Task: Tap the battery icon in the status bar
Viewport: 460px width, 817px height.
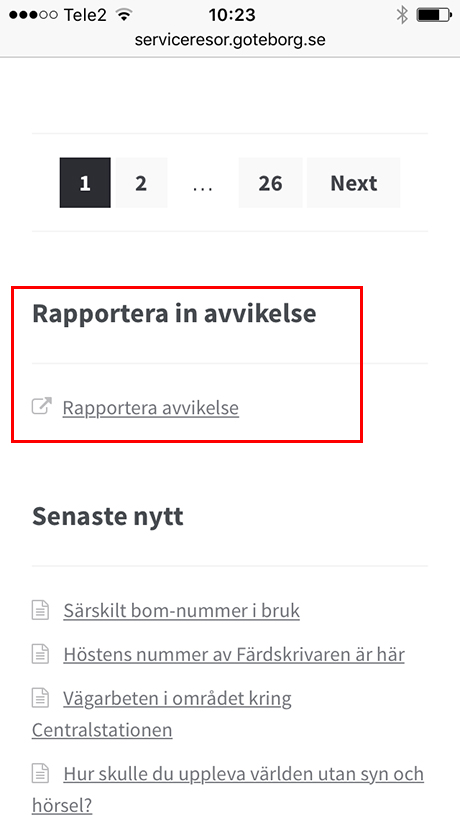Action: coord(433,15)
